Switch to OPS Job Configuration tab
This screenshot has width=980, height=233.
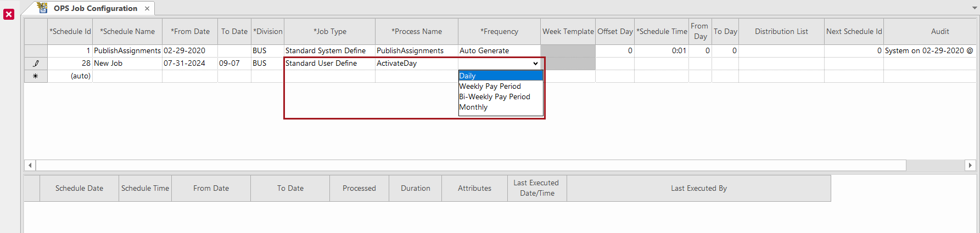click(96, 8)
